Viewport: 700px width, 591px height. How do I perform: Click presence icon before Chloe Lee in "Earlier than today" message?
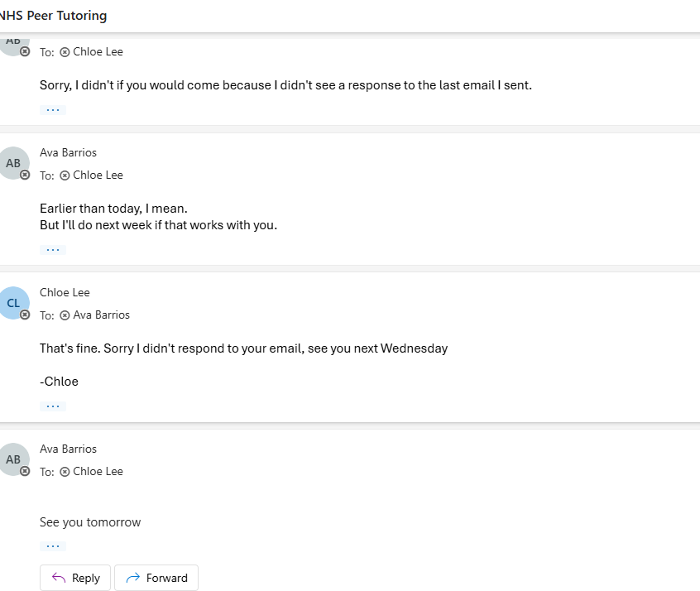click(x=65, y=175)
